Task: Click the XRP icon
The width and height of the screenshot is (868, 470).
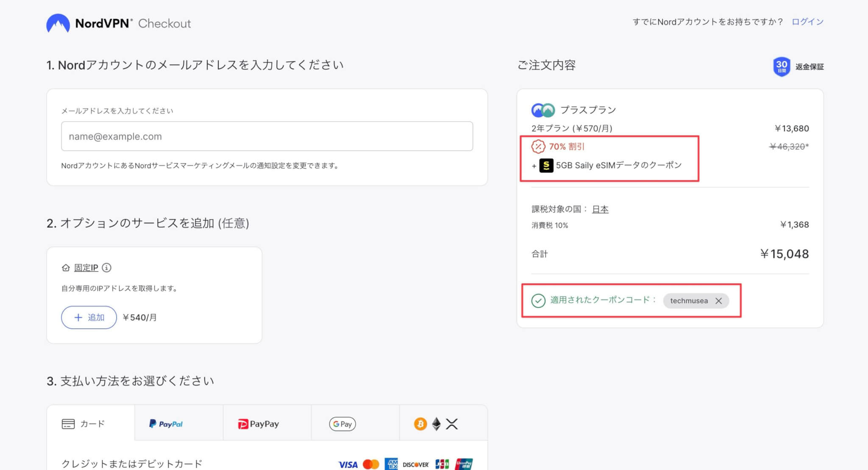Action: [x=452, y=424]
